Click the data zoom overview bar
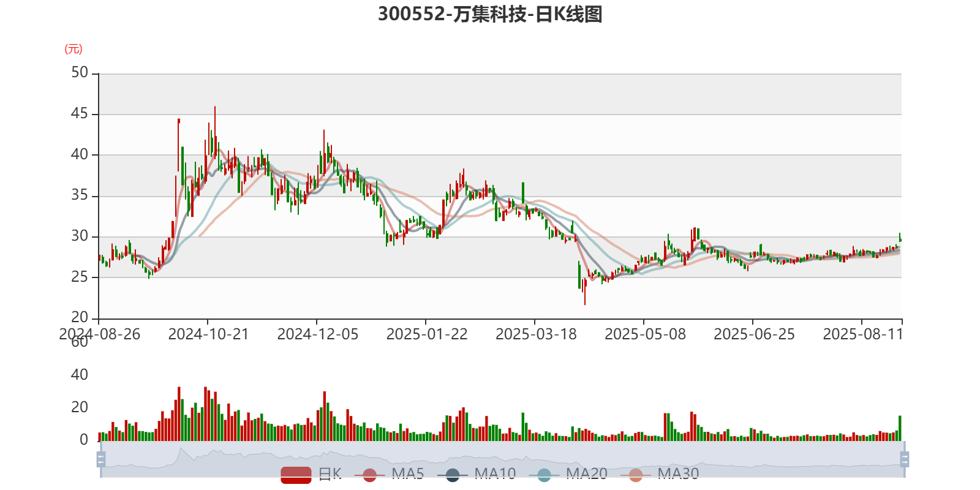Image resolution: width=980 pixels, height=490 pixels. pos(502,459)
